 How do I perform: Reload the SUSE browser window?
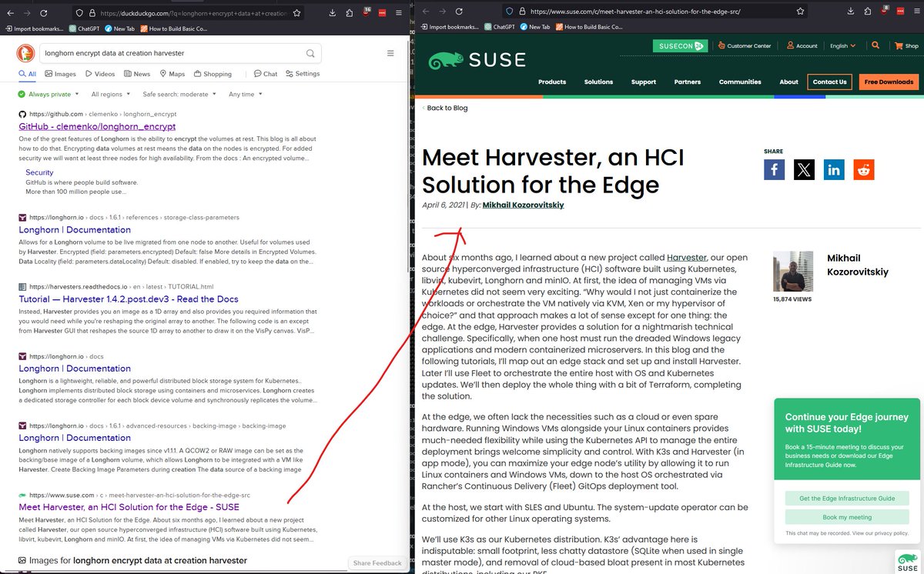(x=459, y=12)
